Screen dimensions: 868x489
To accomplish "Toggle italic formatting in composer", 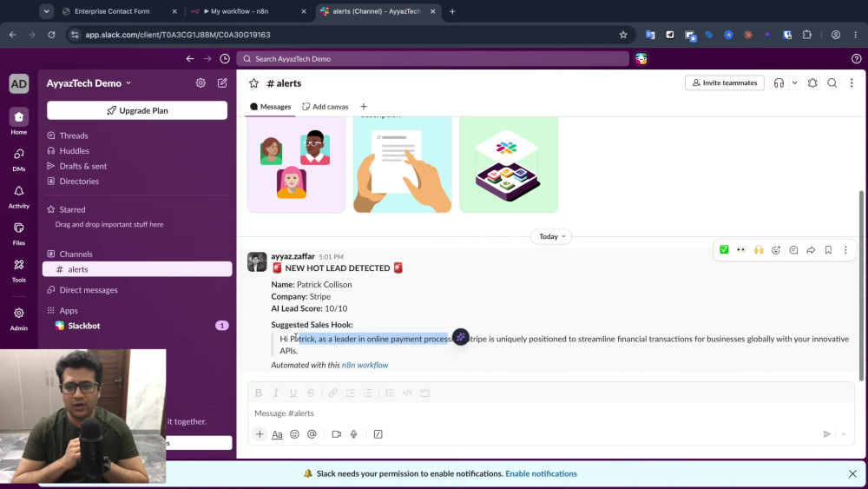I will [276, 393].
